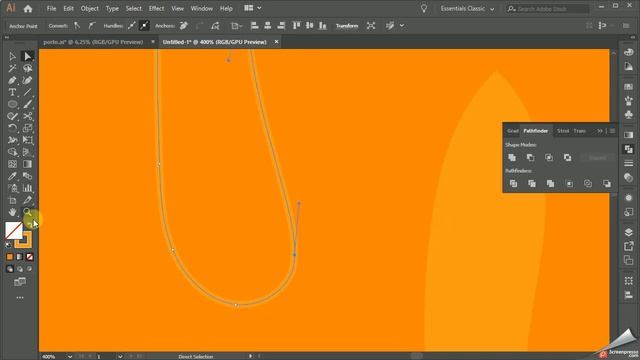Select the Blend tool
Screen dimensions: 640x360
pyautogui.click(x=27, y=176)
